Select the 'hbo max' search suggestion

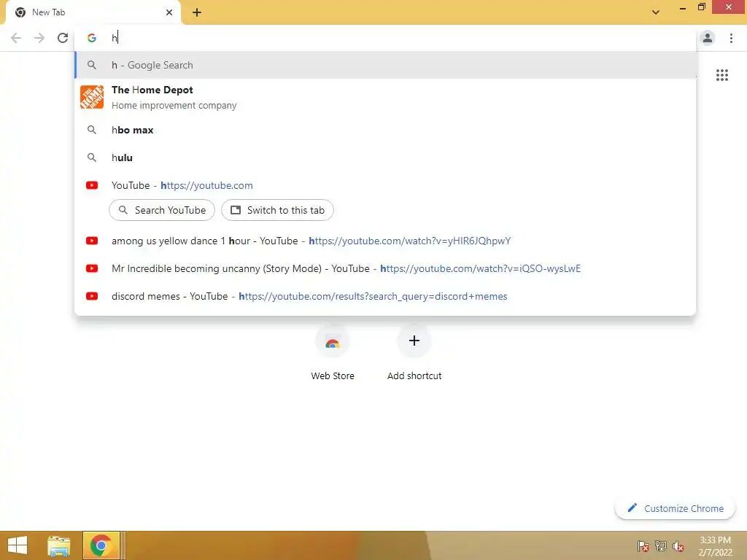click(x=385, y=130)
